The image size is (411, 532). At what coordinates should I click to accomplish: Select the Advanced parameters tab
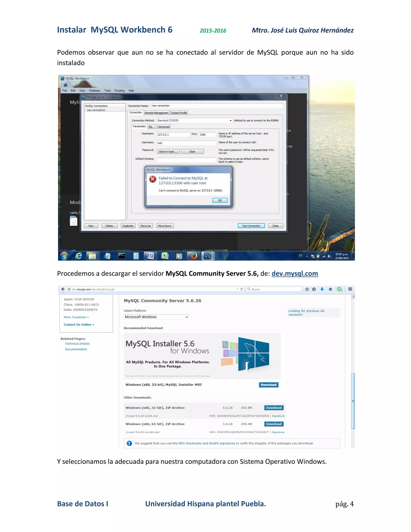(x=164, y=127)
